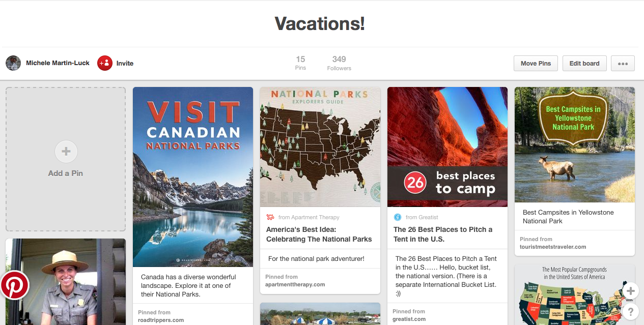
Task: Click the red Pinterest logo icon
Action: click(x=14, y=285)
